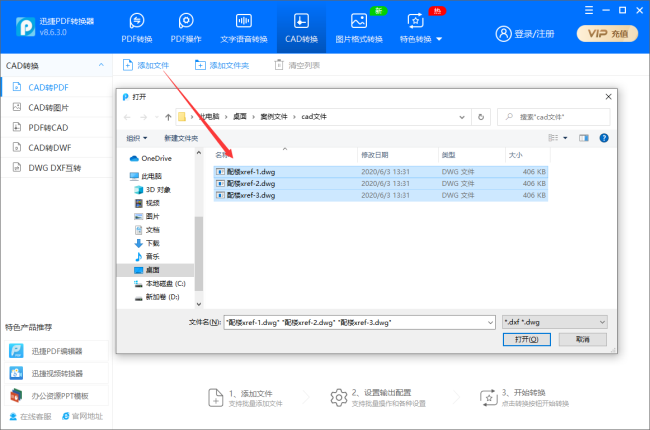Sort files by 修改日期 column

[x=398, y=155]
